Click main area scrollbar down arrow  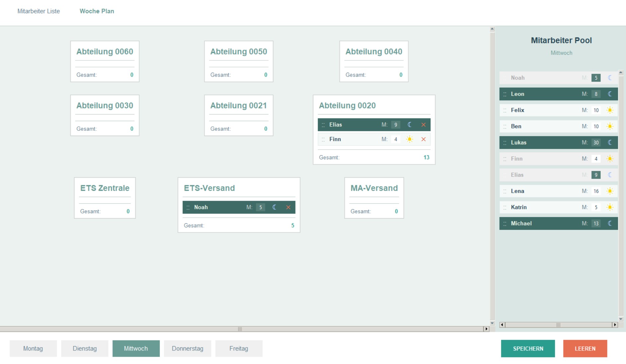pos(492,323)
